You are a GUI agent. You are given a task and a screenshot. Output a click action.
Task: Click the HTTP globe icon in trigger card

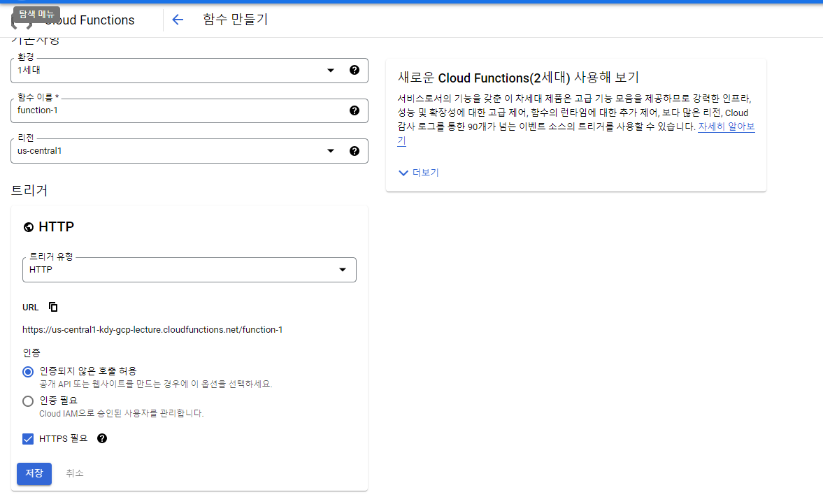29,227
